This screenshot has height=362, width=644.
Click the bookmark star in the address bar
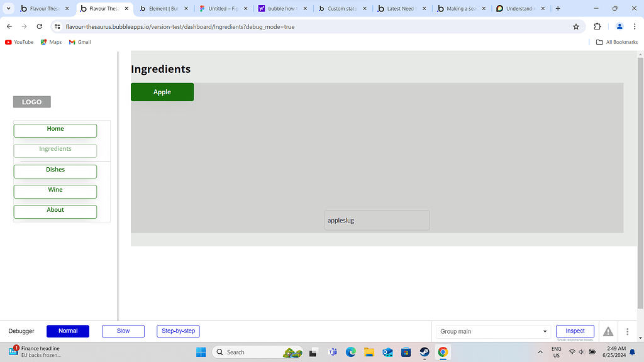point(576,26)
